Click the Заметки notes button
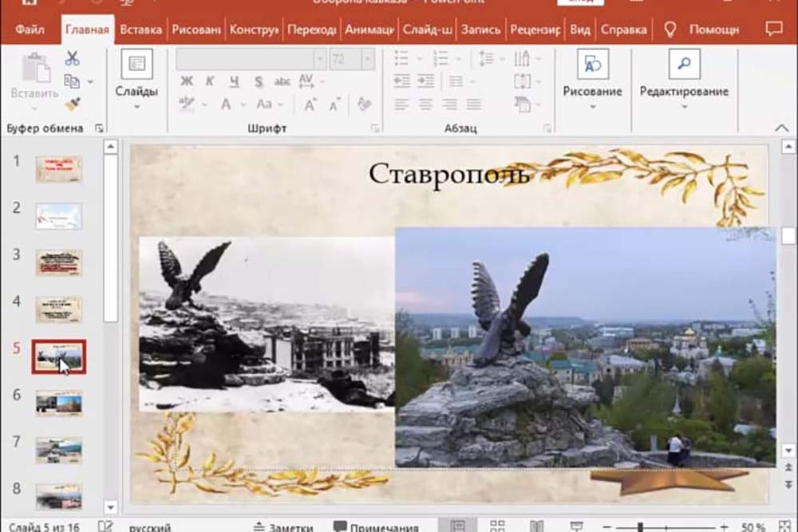The image size is (798, 532). tap(283, 527)
